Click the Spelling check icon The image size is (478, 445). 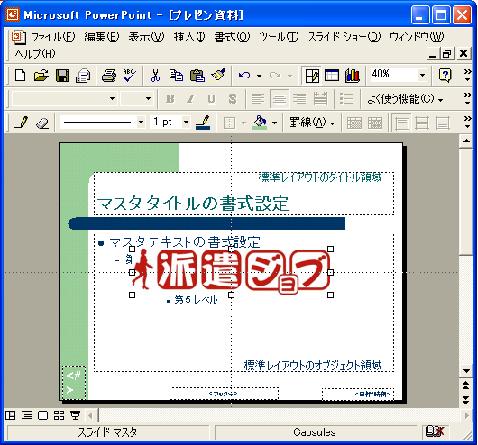click(x=129, y=76)
